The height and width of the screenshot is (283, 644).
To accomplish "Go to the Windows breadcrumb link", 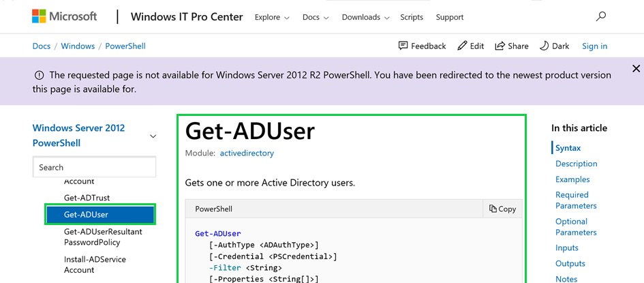I will click(78, 46).
